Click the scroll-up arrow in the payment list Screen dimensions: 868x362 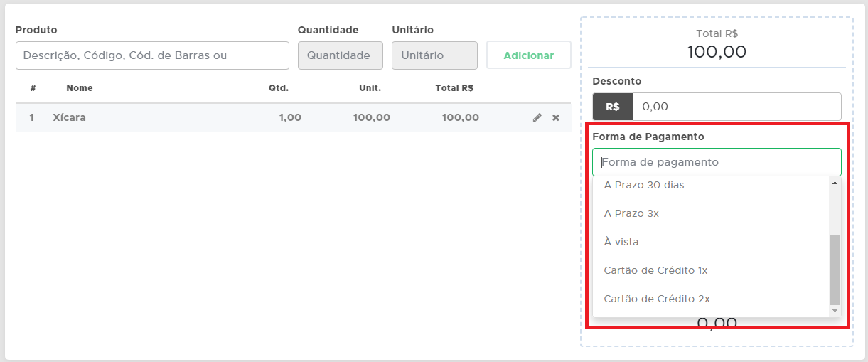click(835, 183)
